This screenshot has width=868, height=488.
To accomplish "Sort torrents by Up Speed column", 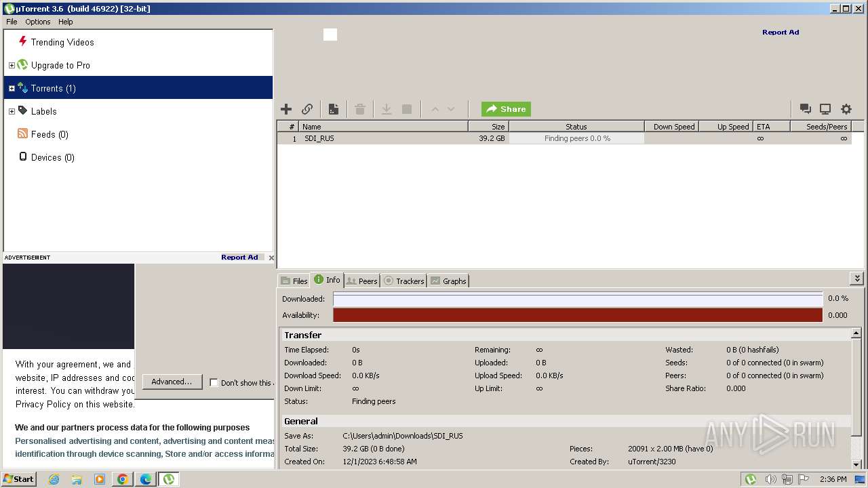I will click(x=726, y=127).
